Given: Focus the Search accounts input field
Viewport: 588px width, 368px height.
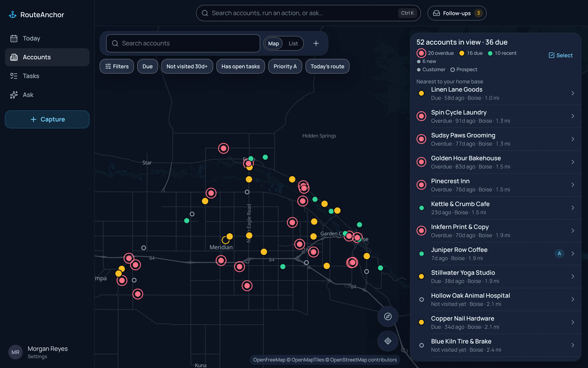Looking at the screenshot, I should 183,43.
